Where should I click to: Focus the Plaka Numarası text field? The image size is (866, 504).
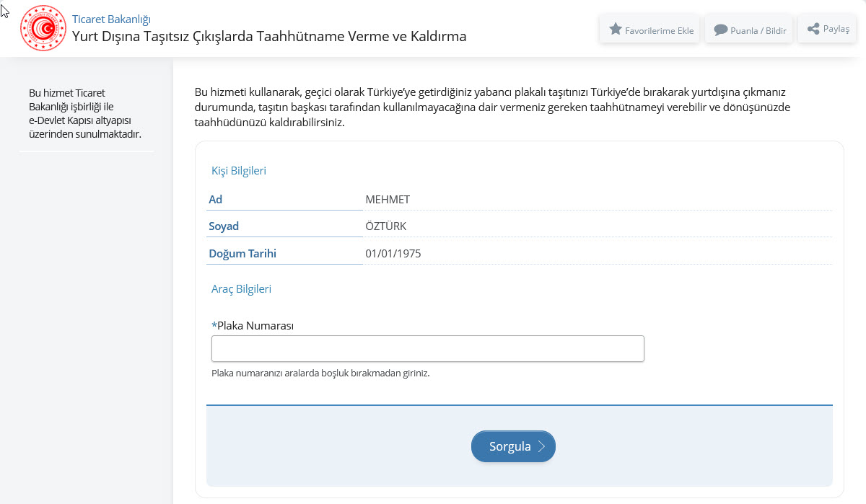(x=427, y=348)
